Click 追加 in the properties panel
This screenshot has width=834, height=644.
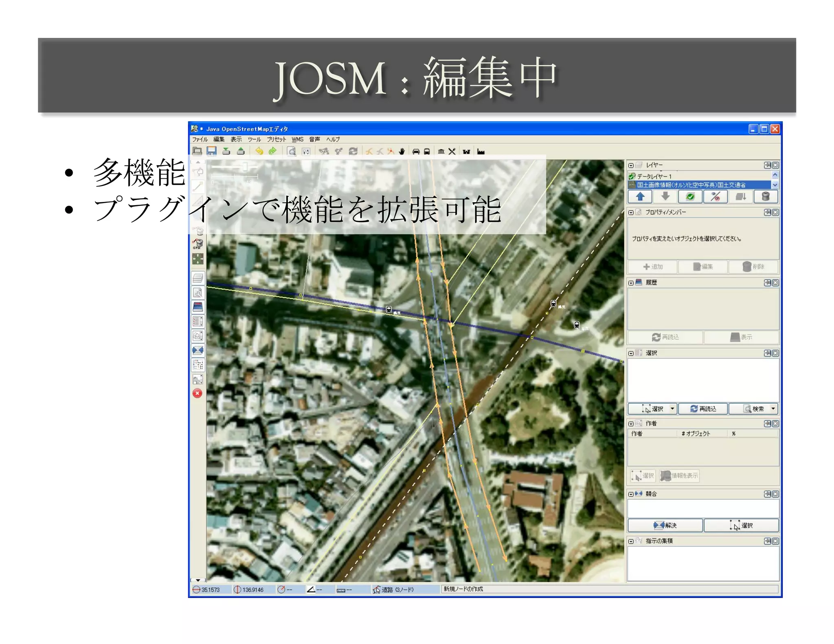[653, 267]
